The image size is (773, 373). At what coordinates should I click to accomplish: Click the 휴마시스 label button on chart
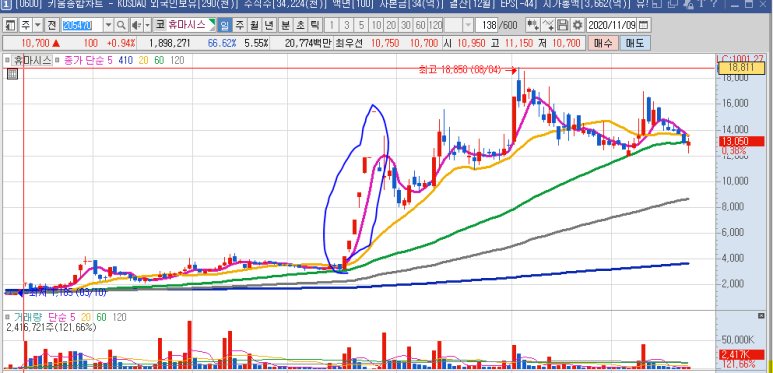coord(32,61)
